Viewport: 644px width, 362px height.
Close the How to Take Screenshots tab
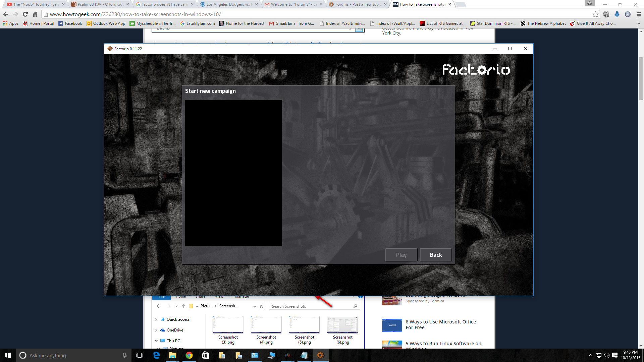(x=450, y=4)
